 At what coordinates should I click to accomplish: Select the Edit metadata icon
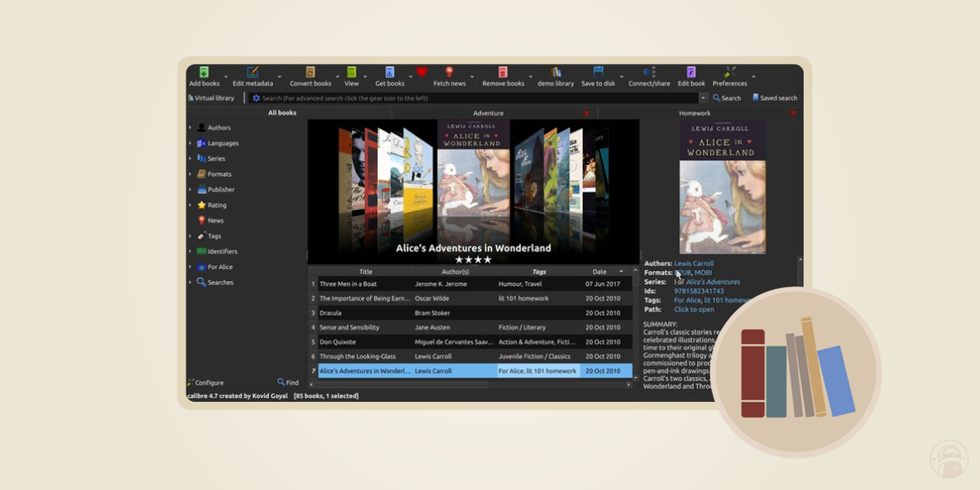[x=251, y=73]
